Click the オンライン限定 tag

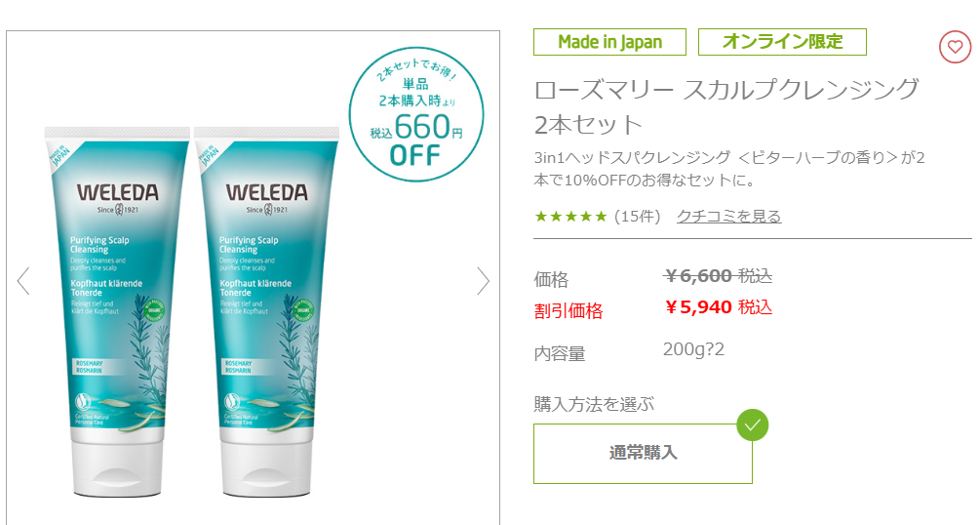pos(782,42)
